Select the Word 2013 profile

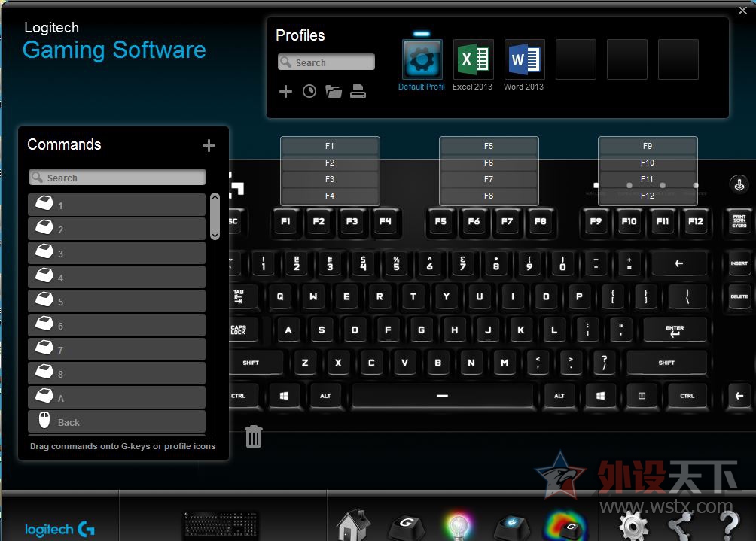pos(524,59)
